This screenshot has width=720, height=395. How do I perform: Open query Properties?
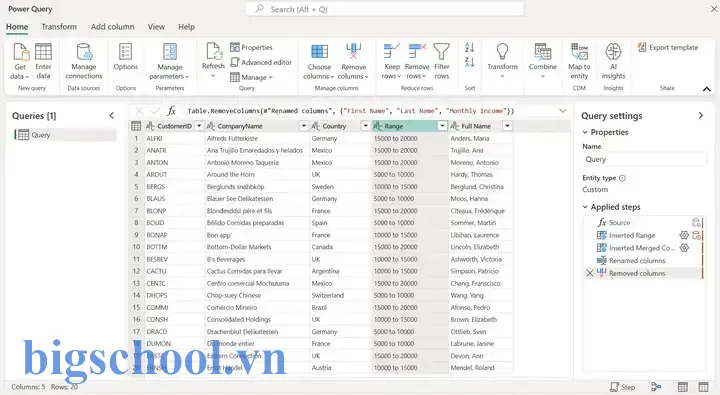pyautogui.click(x=251, y=47)
